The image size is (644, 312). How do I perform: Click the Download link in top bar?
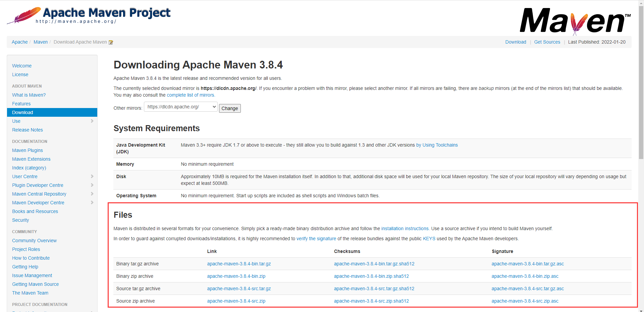[x=516, y=42]
